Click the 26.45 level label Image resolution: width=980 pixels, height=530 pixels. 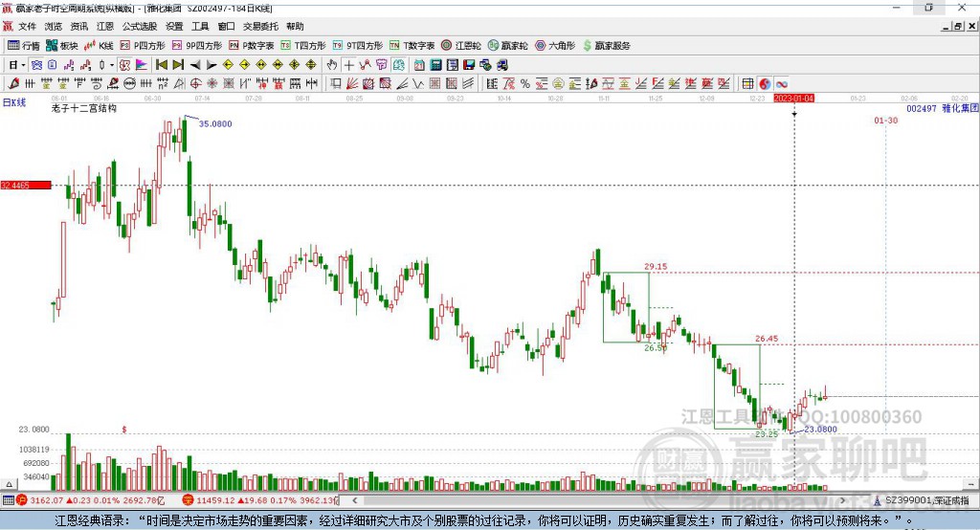pyautogui.click(x=767, y=339)
